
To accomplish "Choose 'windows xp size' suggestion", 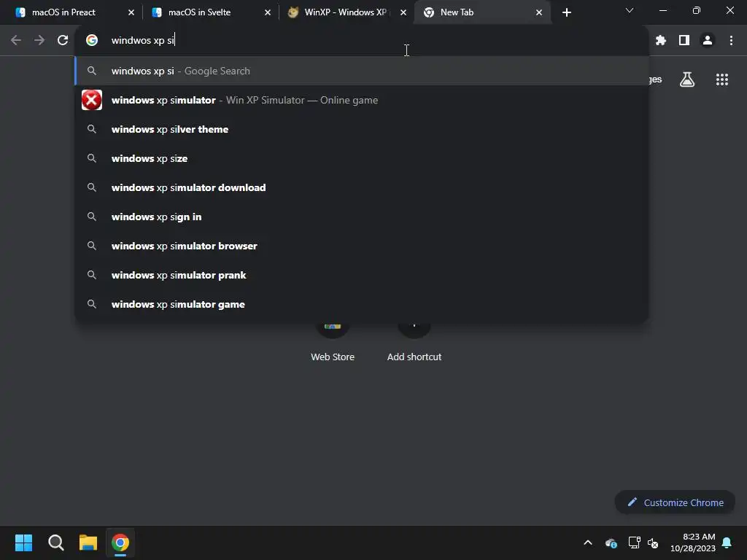I will (x=362, y=158).
